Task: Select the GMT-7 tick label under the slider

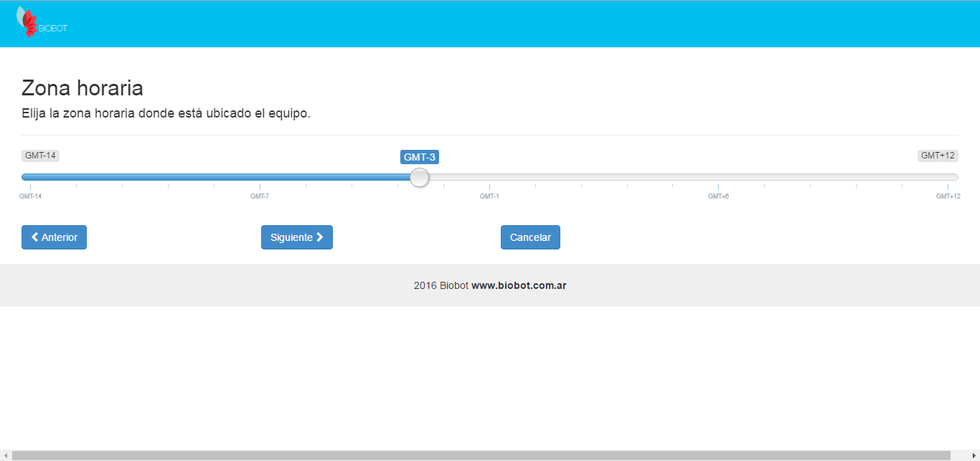Action: click(260, 196)
